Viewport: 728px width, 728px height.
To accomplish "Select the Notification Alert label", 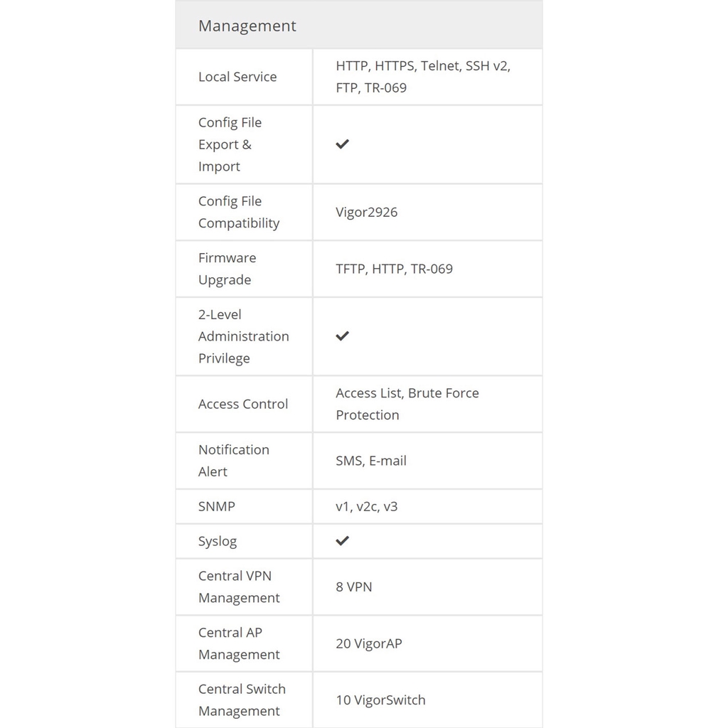I will point(234,461).
